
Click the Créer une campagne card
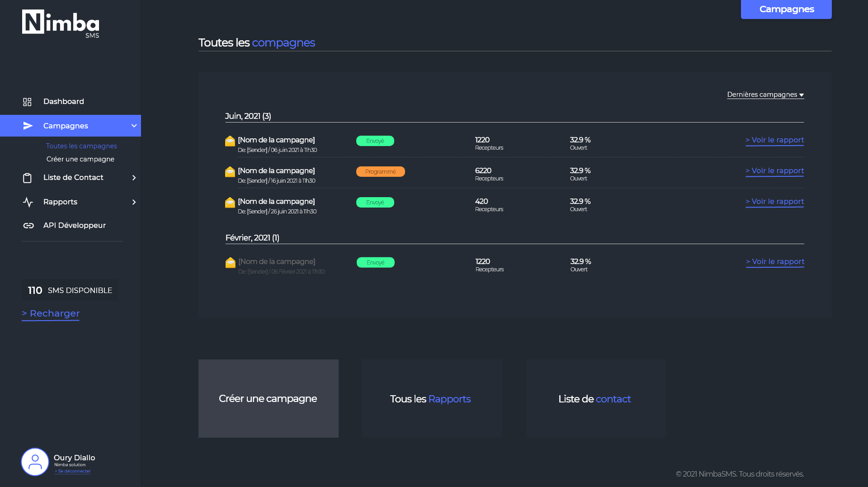[x=268, y=398]
